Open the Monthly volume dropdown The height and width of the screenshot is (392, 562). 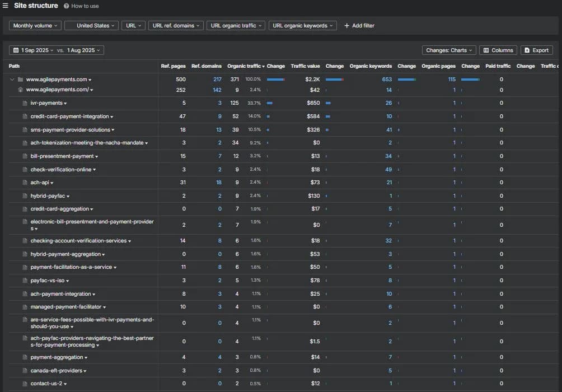35,26
